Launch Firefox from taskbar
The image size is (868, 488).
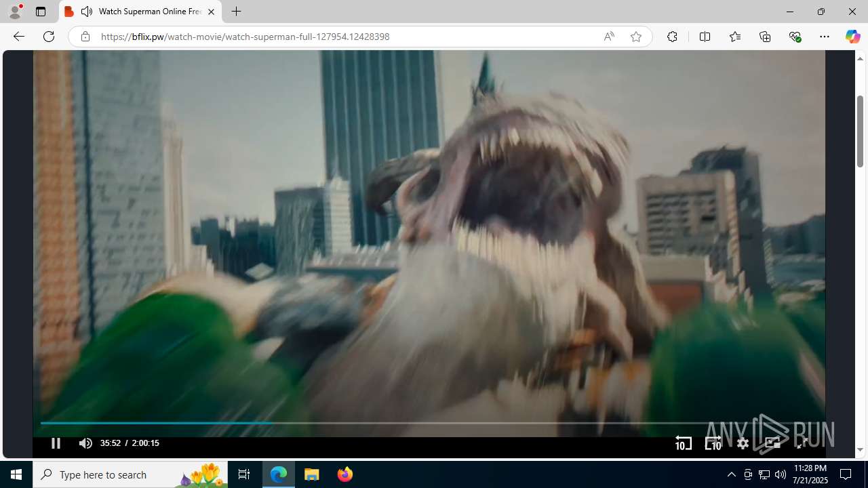(x=344, y=474)
